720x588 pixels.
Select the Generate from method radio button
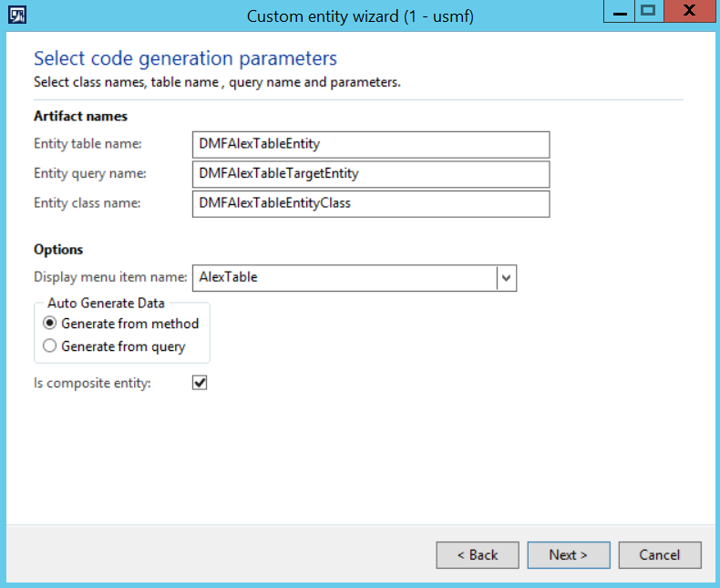[x=50, y=324]
